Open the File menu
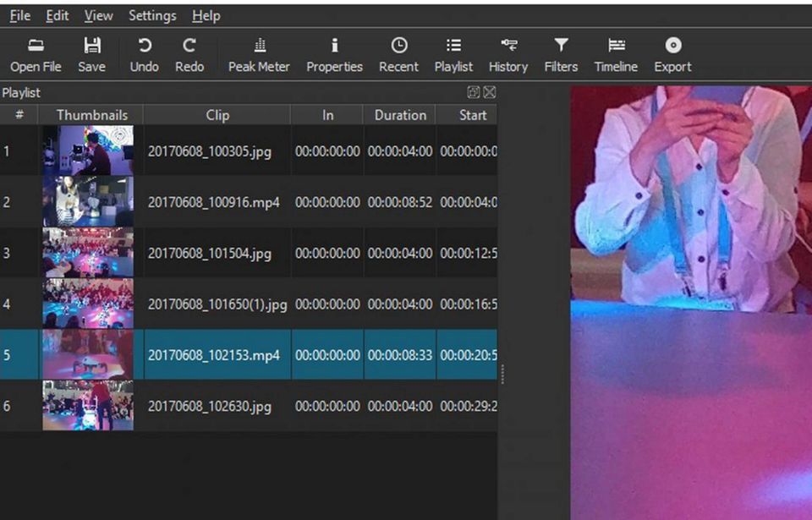 point(19,16)
